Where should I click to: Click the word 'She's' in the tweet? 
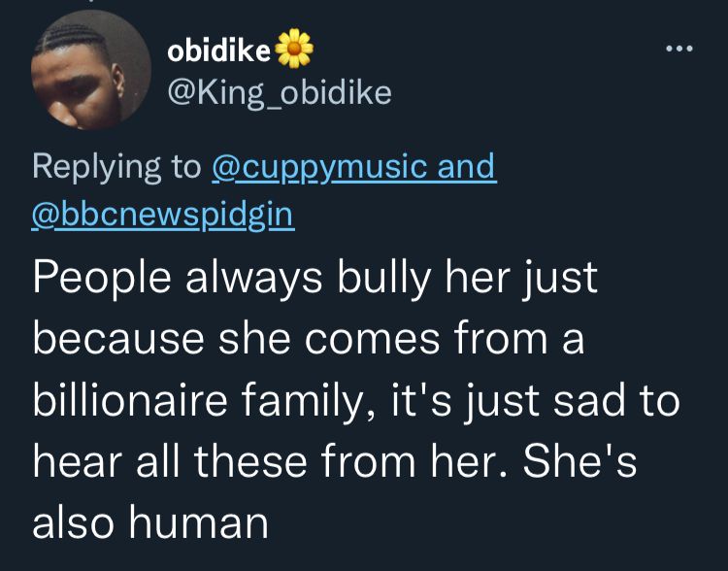(x=579, y=460)
